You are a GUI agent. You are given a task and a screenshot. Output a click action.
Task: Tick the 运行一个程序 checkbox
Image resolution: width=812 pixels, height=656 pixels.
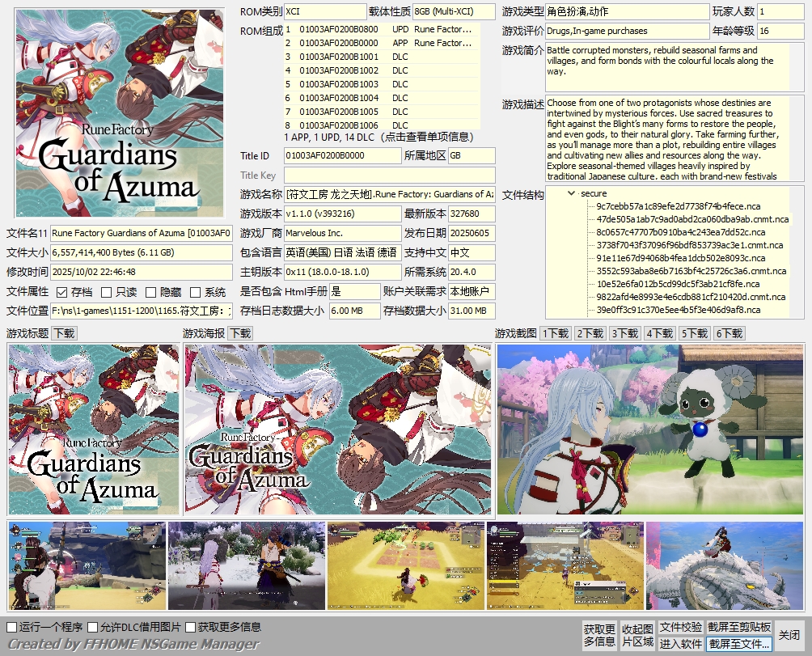11,627
